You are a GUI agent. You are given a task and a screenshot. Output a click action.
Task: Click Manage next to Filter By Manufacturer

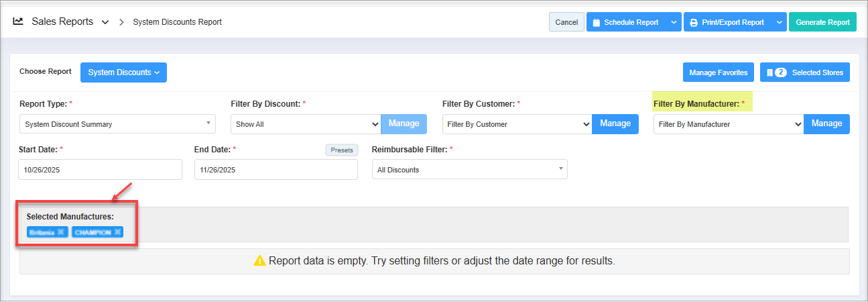(826, 124)
